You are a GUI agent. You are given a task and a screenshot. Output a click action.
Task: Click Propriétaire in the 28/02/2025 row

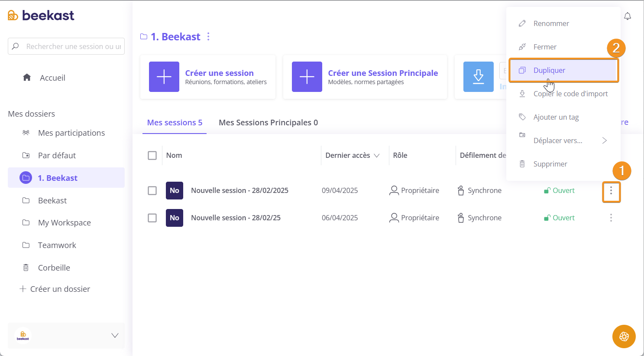[414, 190]
